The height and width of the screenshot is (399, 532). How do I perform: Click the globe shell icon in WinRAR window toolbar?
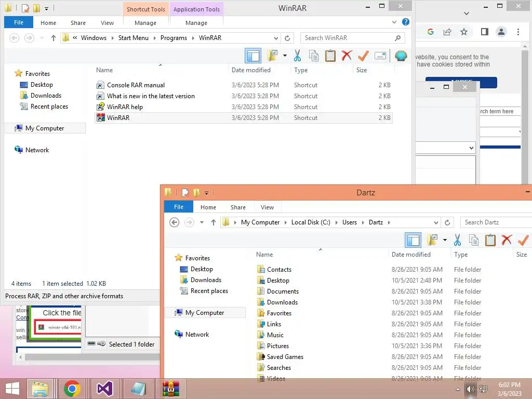(401, 56)
